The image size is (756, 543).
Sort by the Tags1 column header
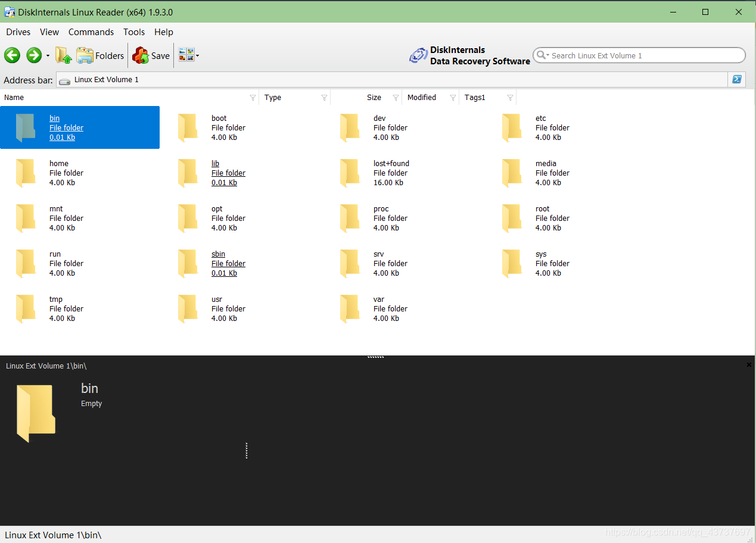pos(475,98)
